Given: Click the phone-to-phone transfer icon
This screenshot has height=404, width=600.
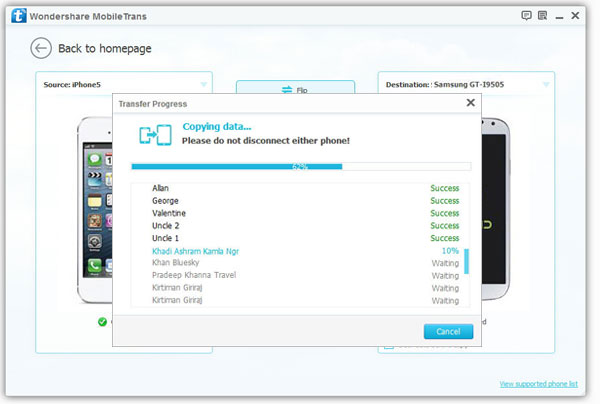Looking at the screenshot, I should tap(155, 135).
